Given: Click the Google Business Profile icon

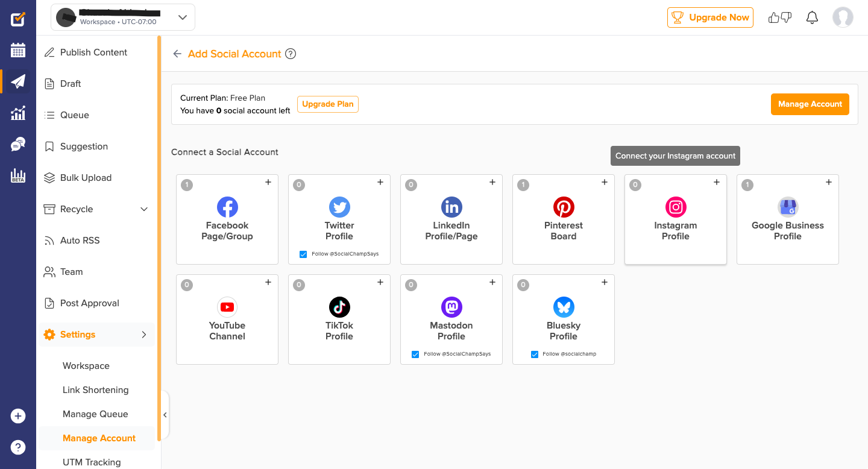Looking at the screenshot, I should 788,207.
